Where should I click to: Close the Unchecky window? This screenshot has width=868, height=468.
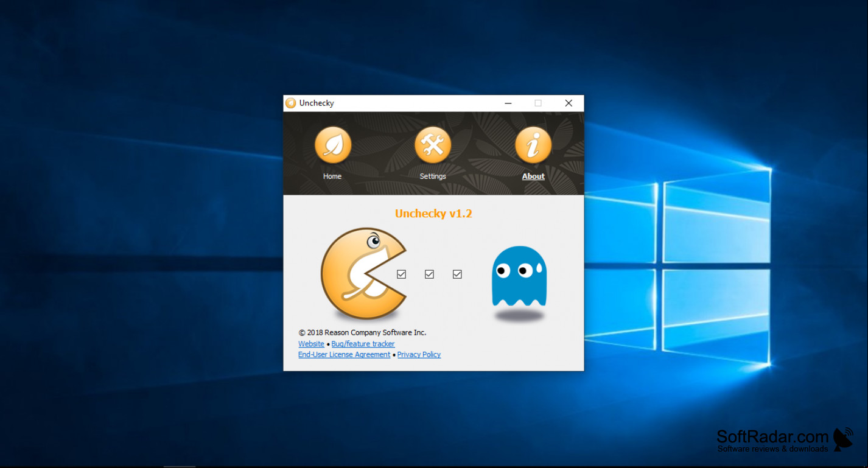coord(569,103)
